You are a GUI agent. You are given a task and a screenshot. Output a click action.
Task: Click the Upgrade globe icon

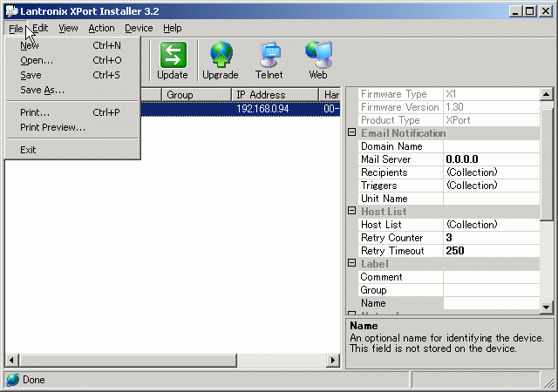(221, 54)
